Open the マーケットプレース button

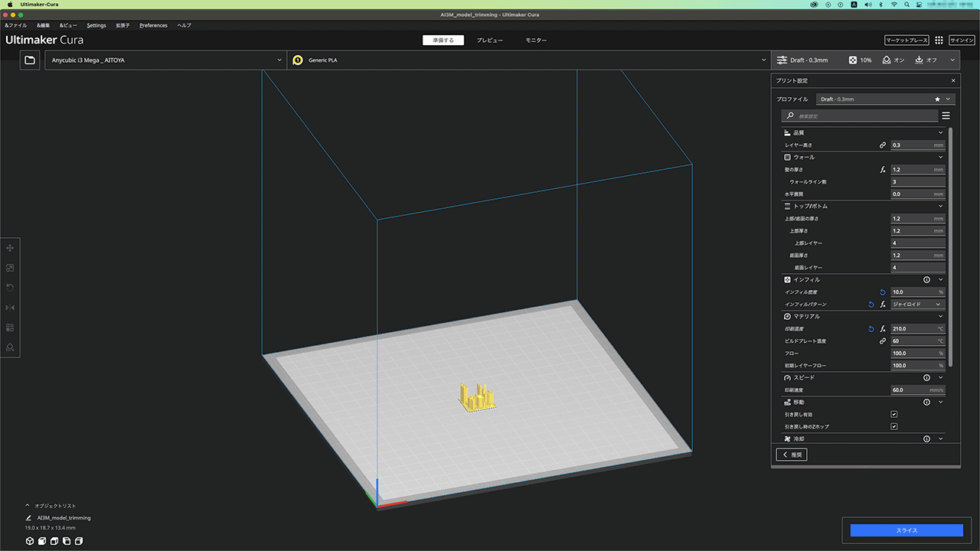[x=906, y=40]
